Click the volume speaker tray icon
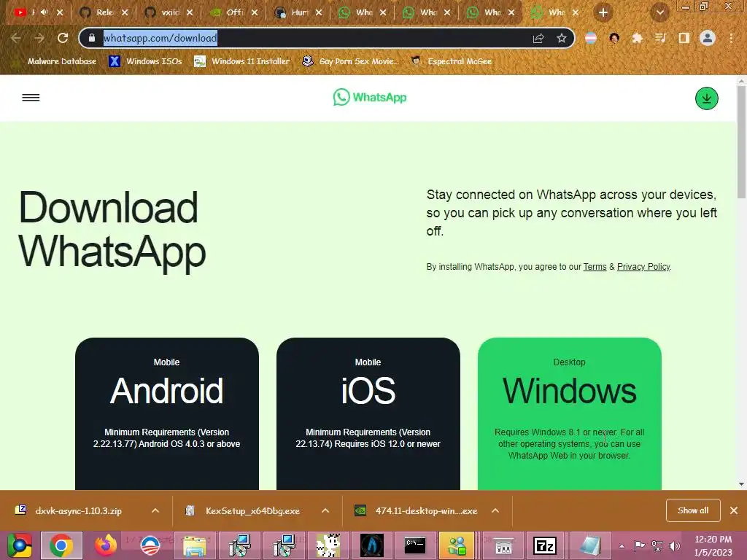This screenshot has width=747, height=560. pos(675,545)
